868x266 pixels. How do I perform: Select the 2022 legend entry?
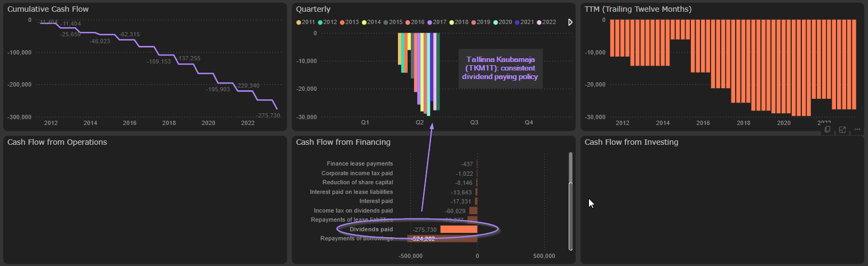tap(546, 22)
